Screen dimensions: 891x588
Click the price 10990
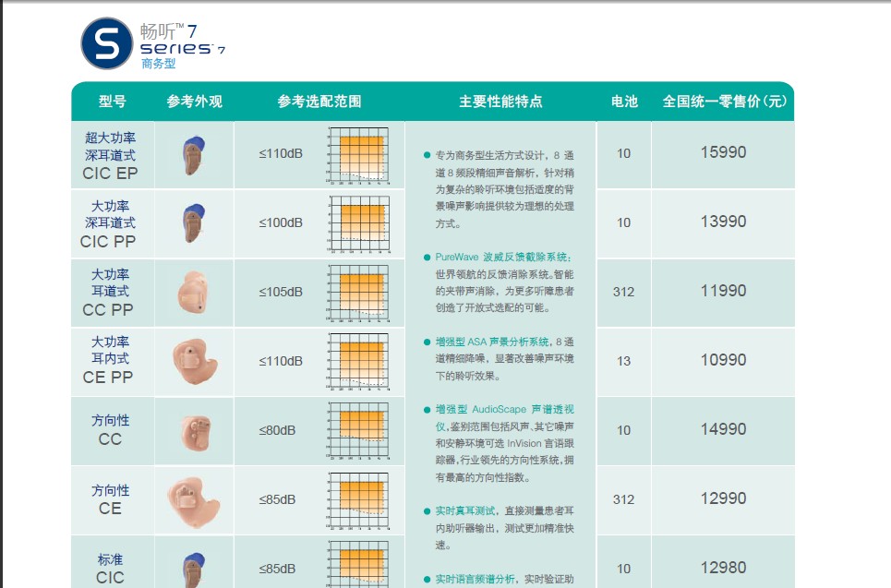[x=723, y=360]
